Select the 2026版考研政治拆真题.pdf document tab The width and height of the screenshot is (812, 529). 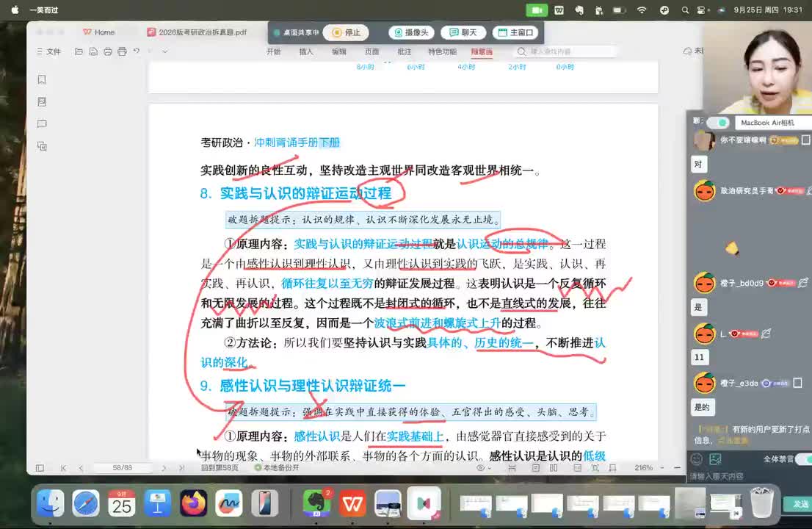(197, 32)
